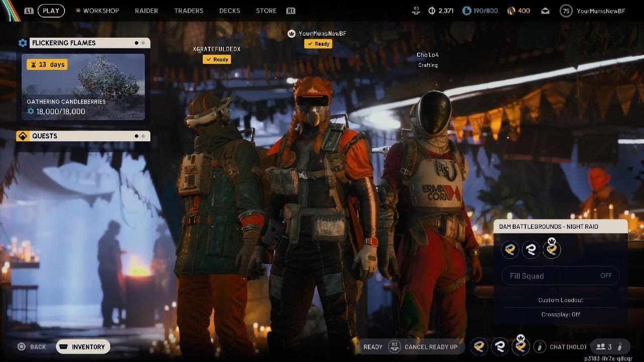Viewport: 644px width, 362px height.
Task: Open the Gathering Candleberries event card
Action: (83, 86)
